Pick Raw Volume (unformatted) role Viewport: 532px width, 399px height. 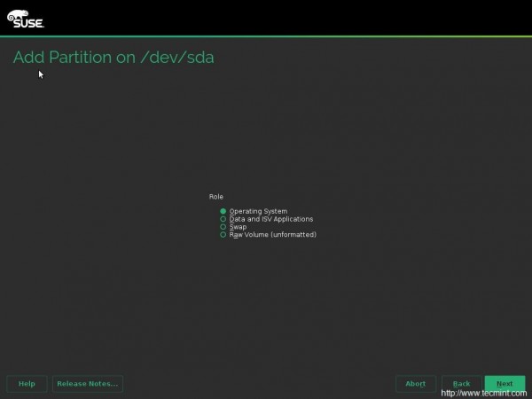click(268, 234)
